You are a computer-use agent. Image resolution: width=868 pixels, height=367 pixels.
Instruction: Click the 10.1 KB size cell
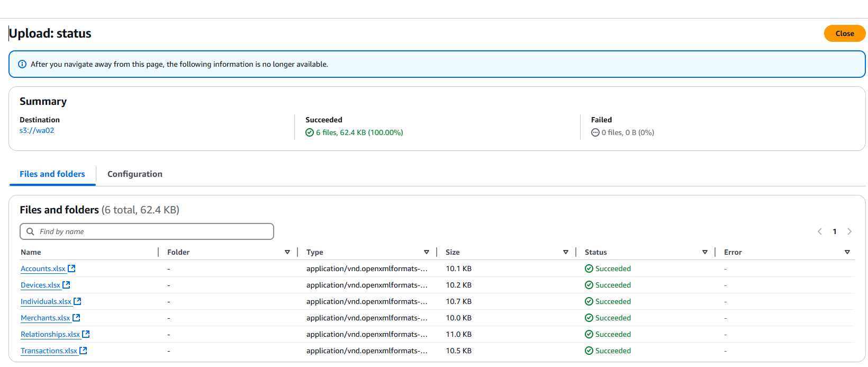pos(458,268)
